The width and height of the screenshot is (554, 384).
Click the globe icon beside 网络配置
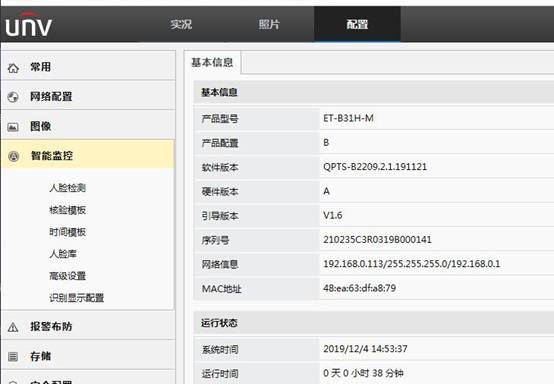coord(13,97)
